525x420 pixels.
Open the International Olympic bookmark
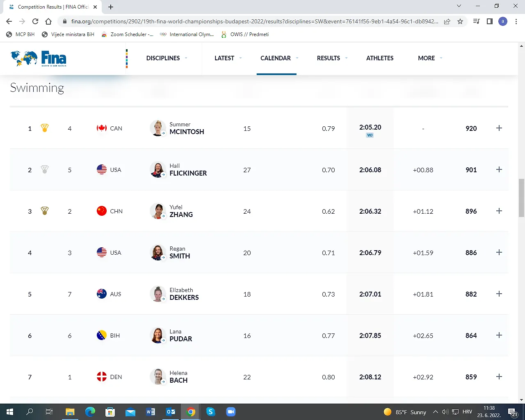(x=187, y=34)
